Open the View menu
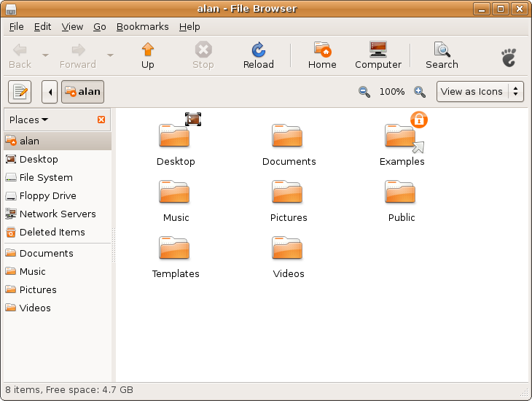The image size is (532, 401). click(72, 26)
